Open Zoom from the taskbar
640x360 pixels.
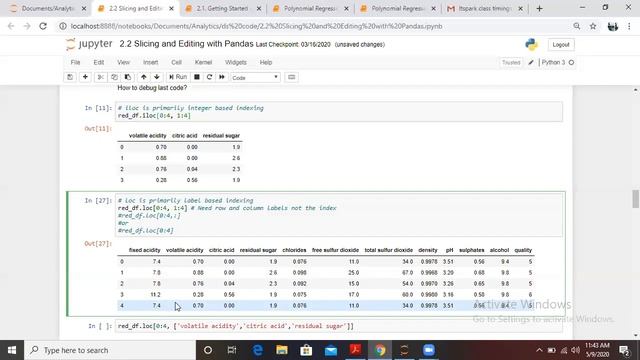(429, 350)
